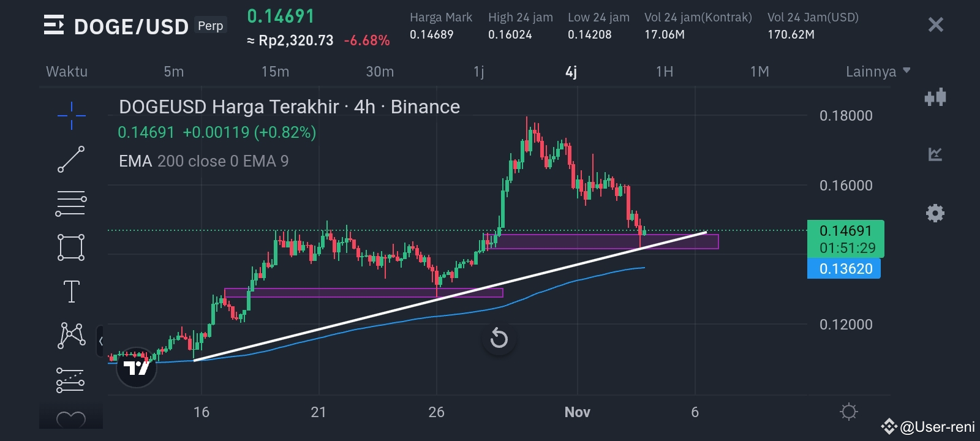Click the -6.68% price change percentage
980x441 pixels.
click(367, 40)
